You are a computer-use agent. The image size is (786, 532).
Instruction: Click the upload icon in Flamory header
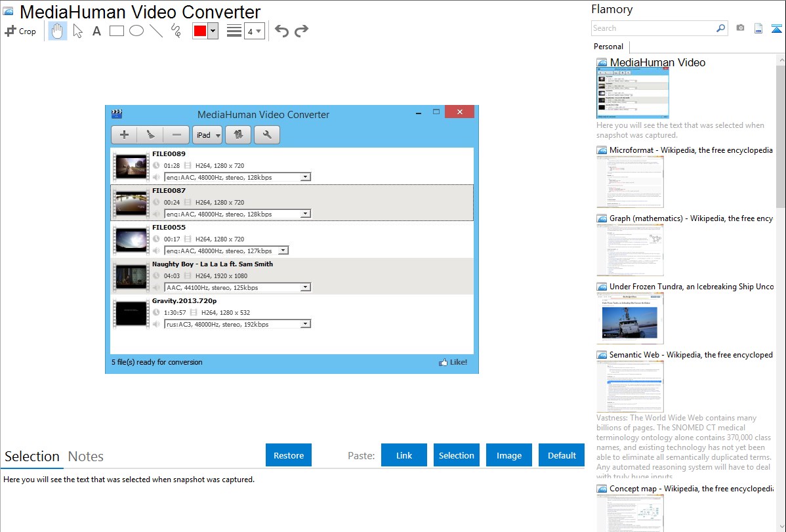(x=776, y=28)
